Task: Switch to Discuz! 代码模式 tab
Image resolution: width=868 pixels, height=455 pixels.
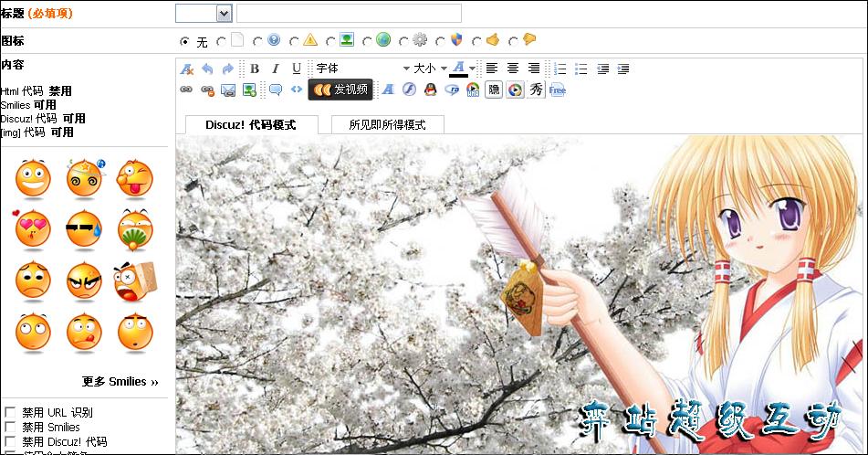Action: 251,124
